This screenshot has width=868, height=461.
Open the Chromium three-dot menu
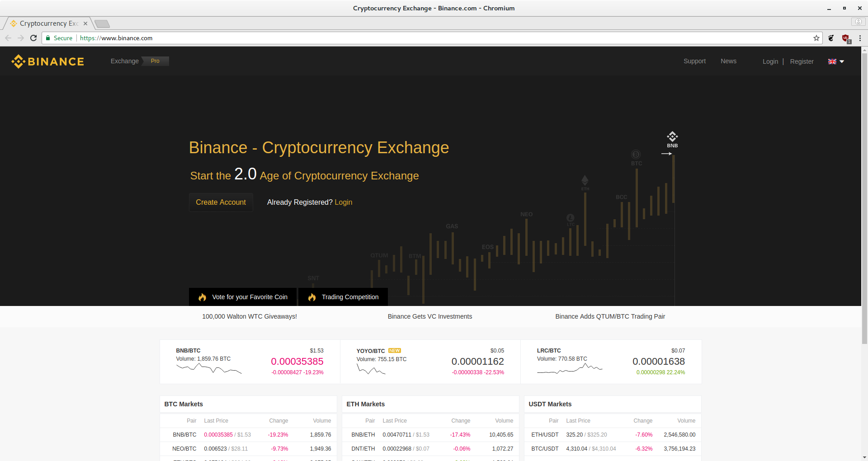[x=860, y=38]
